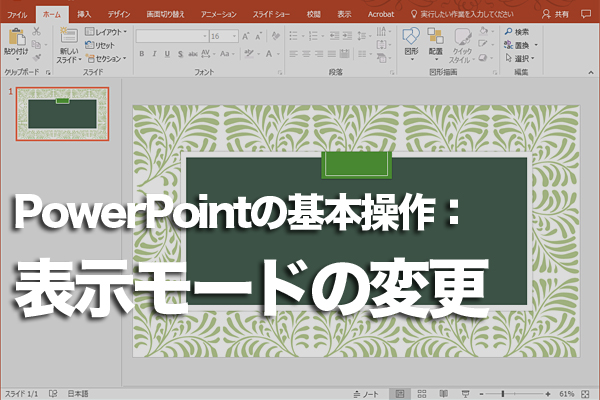
Task: Click the zoom slider handle
Action: coord(502,394)
